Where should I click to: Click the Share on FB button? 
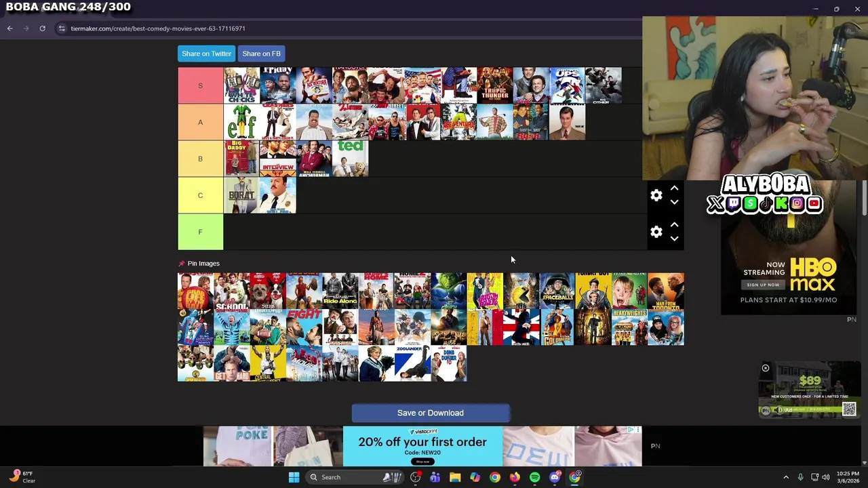coord(261,54)
